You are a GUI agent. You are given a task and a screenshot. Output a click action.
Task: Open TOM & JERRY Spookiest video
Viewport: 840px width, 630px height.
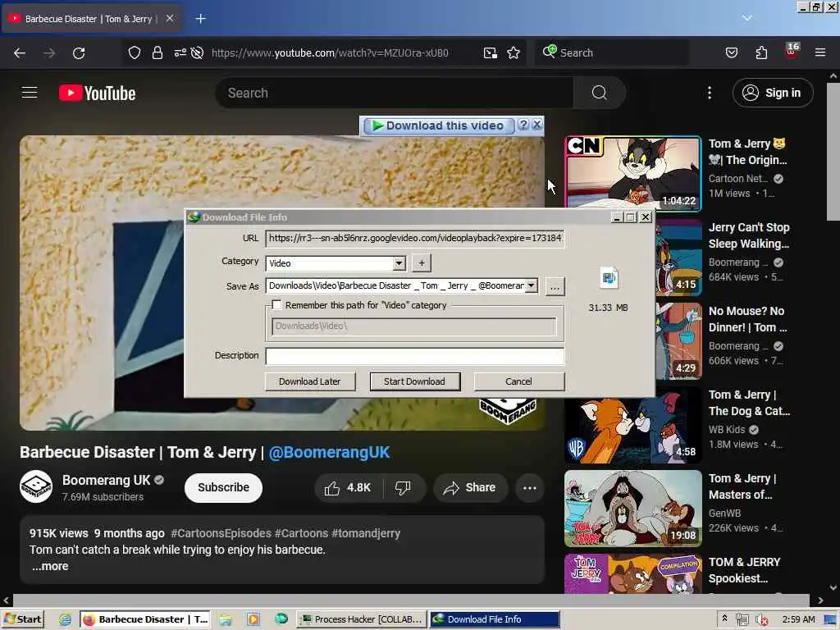[x=744, y=570]
